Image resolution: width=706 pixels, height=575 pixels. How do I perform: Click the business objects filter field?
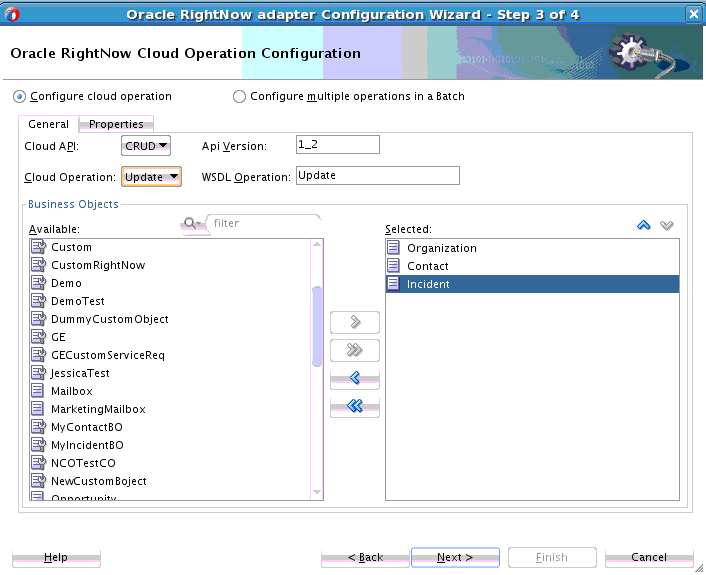[x=264, y=223]
